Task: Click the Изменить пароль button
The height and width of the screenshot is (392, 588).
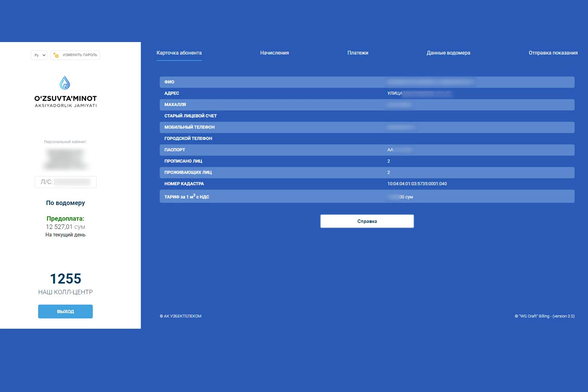Action: [75, 55]
